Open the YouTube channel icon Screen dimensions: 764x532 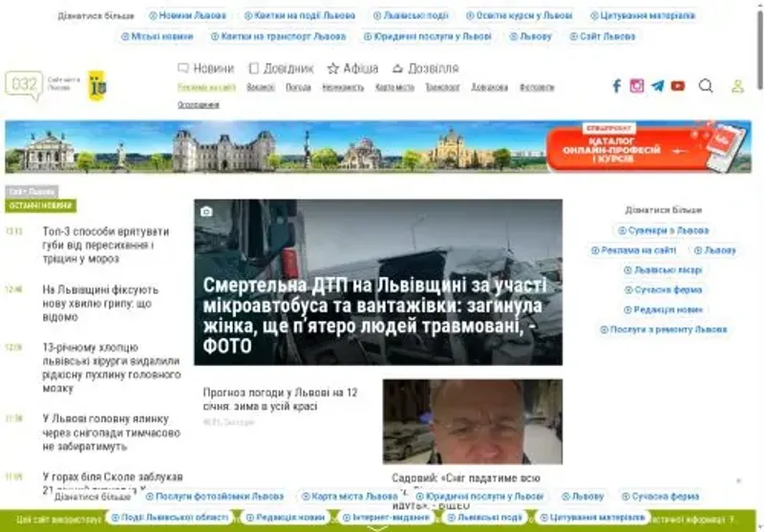[678, 86]
